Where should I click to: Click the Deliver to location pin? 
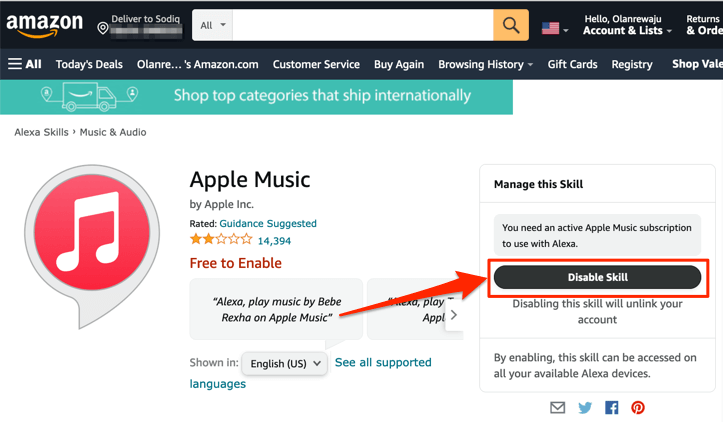pos(103,28)
